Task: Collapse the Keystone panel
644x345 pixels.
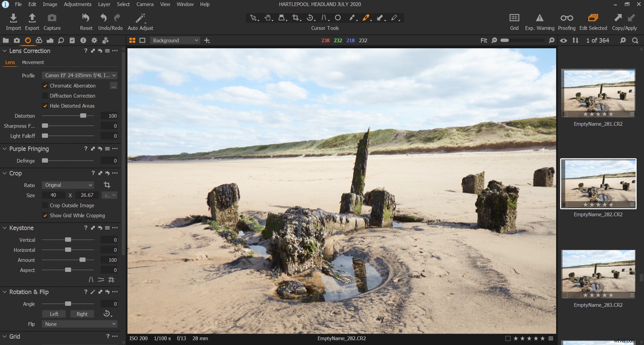Action: 4,228
